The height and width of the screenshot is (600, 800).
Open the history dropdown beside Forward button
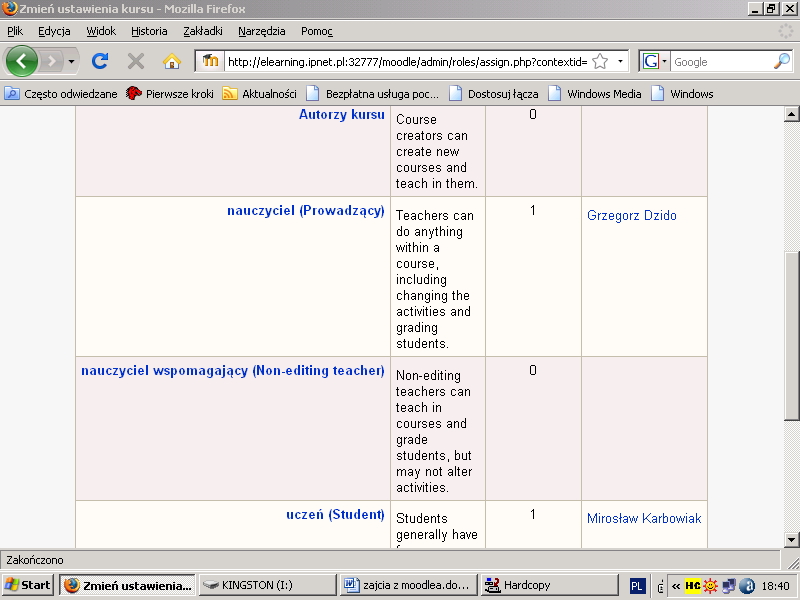(71, 62)
